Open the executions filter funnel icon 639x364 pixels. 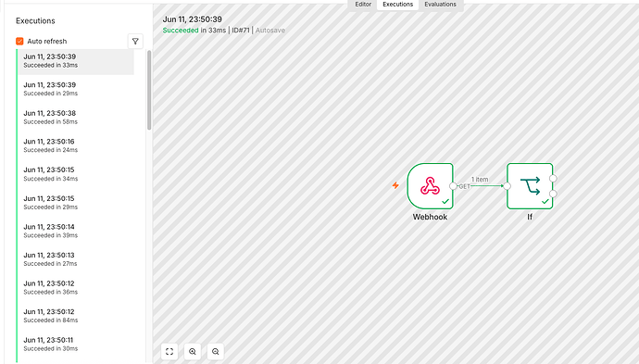click(x=135, y=41)
